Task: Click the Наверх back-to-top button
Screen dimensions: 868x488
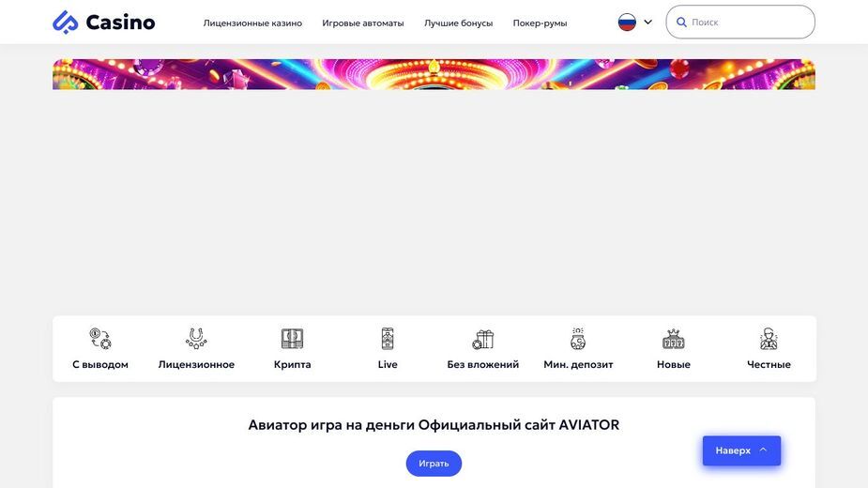Action: click(741, 450)
